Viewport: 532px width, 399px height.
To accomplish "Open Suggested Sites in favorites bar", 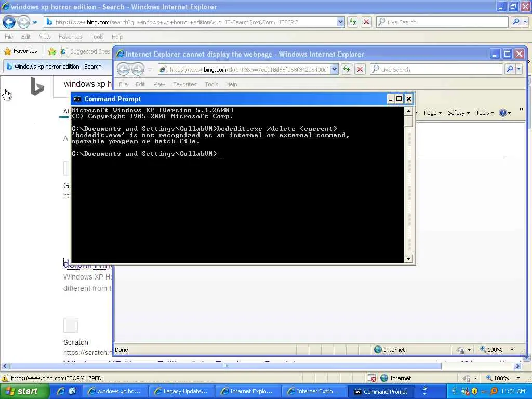I will click(86, 51).
